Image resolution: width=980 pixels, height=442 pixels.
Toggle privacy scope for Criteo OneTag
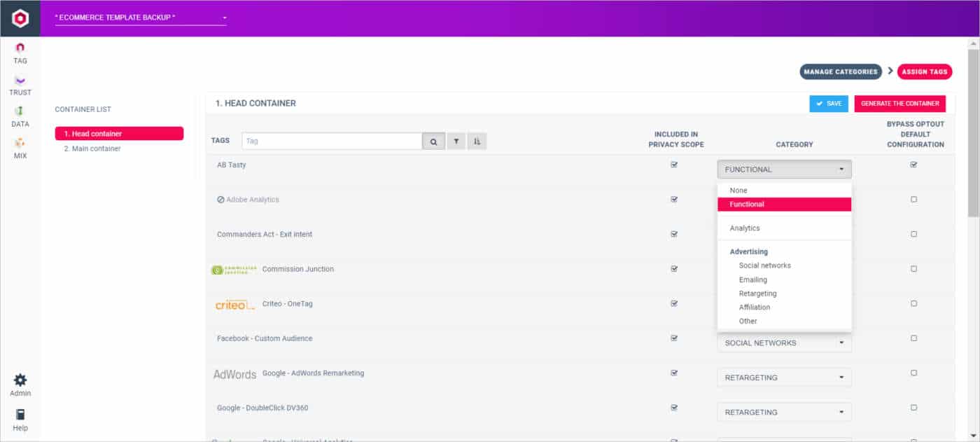(674, 304)
